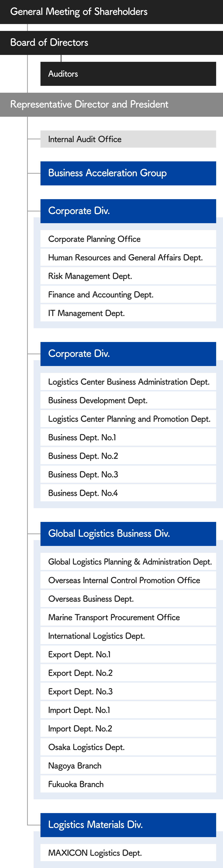Screen dimensions: 223x868
Task: Click Business Dept. No.3 entry
Action: point(128,475)
